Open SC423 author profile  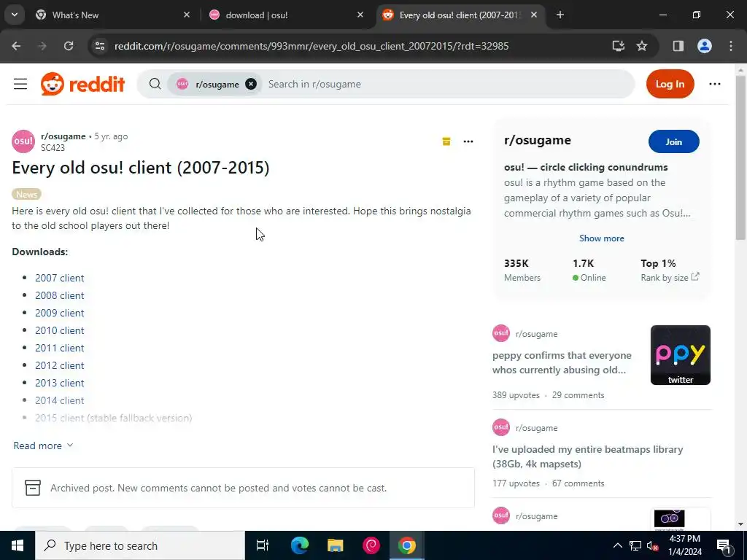click(x=53, y=147)
